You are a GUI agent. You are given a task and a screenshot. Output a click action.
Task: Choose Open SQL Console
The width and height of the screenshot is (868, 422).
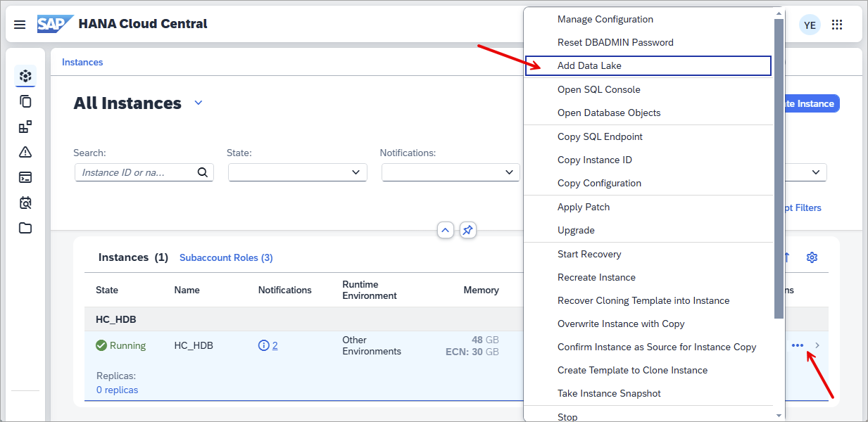(649, 89)
